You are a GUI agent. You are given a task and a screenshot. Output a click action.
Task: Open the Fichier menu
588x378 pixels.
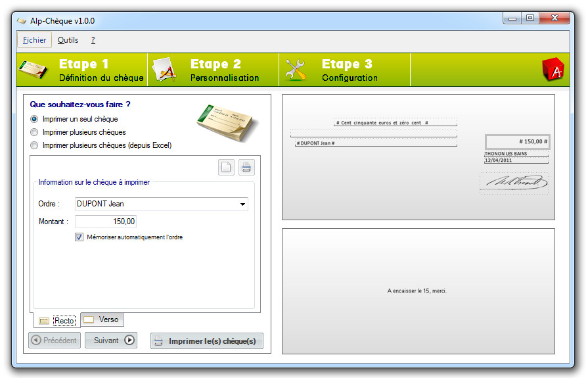click(34, 40)
